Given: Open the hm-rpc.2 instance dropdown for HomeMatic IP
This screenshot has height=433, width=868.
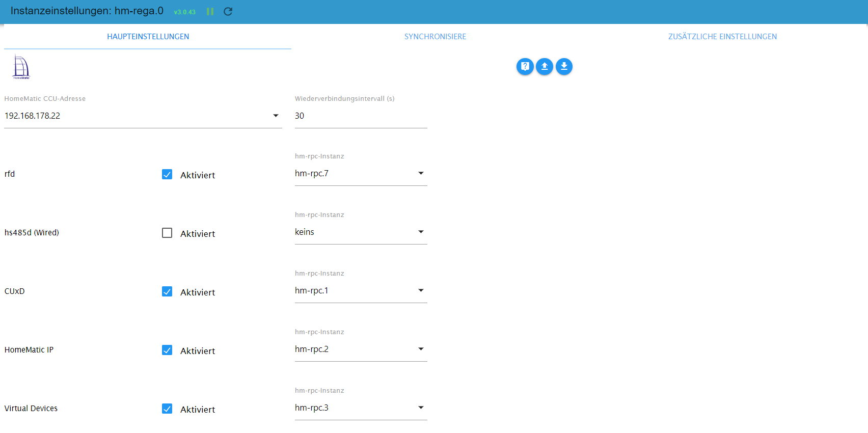Looking at the screenshot, I should (361, 349).
